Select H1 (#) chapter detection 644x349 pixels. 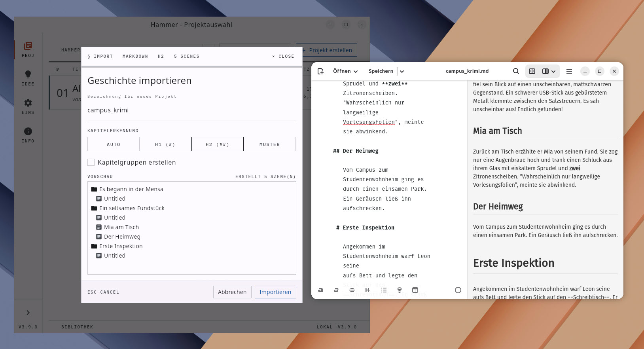coord(165,144)
